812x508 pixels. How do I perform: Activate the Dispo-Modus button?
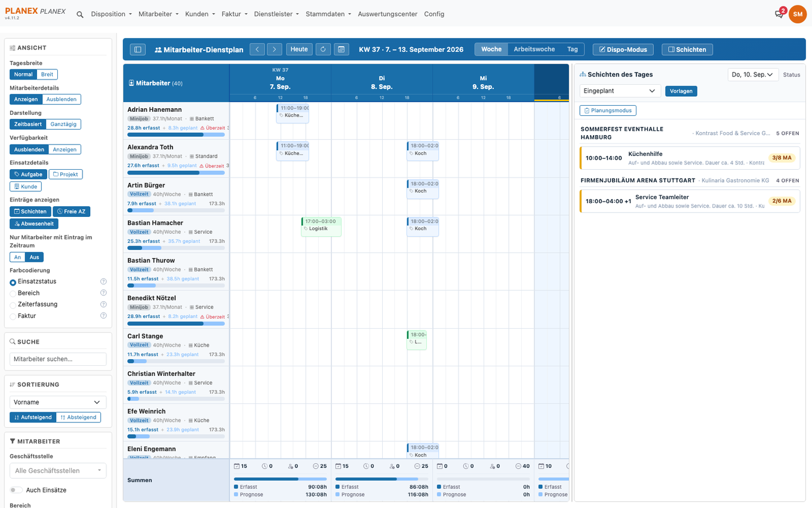coord(623,50)
